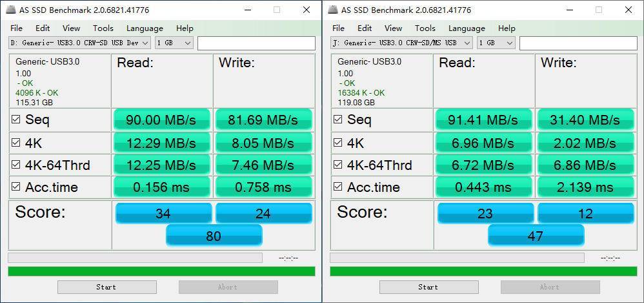The image size is (644, 303).
Task: Expand the 1 GB size dropdown in right window
Action: 496,43
